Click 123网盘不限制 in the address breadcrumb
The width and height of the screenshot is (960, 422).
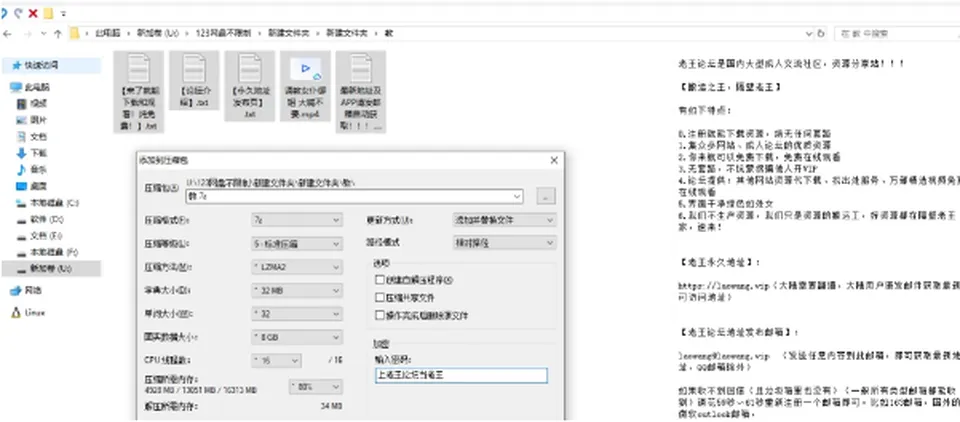click(223, 34)
